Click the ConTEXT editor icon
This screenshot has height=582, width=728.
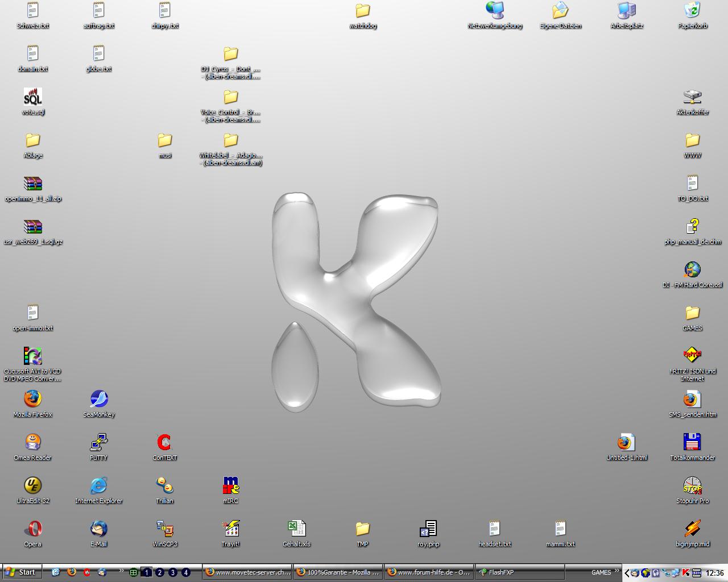click(164, 443)
